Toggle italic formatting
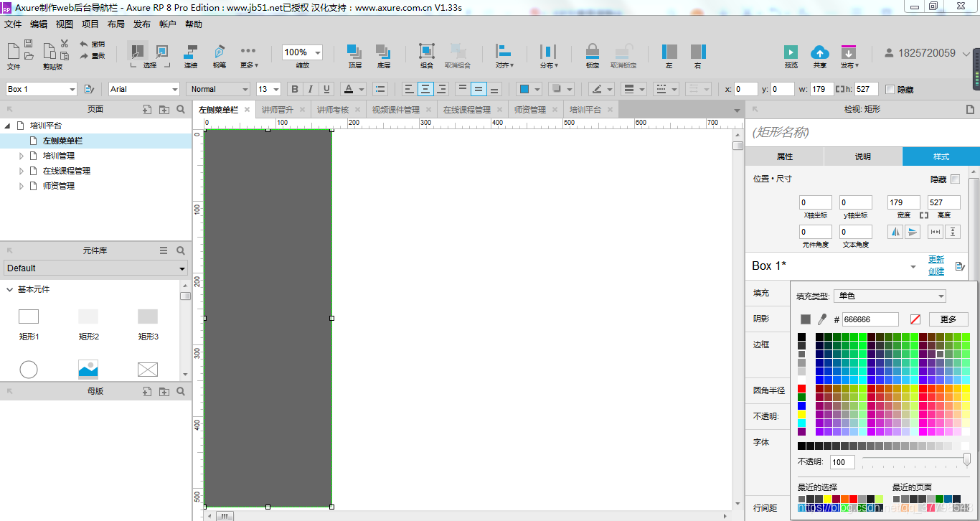The height and width of the screenshot is (521, 980). click(311, 89)
